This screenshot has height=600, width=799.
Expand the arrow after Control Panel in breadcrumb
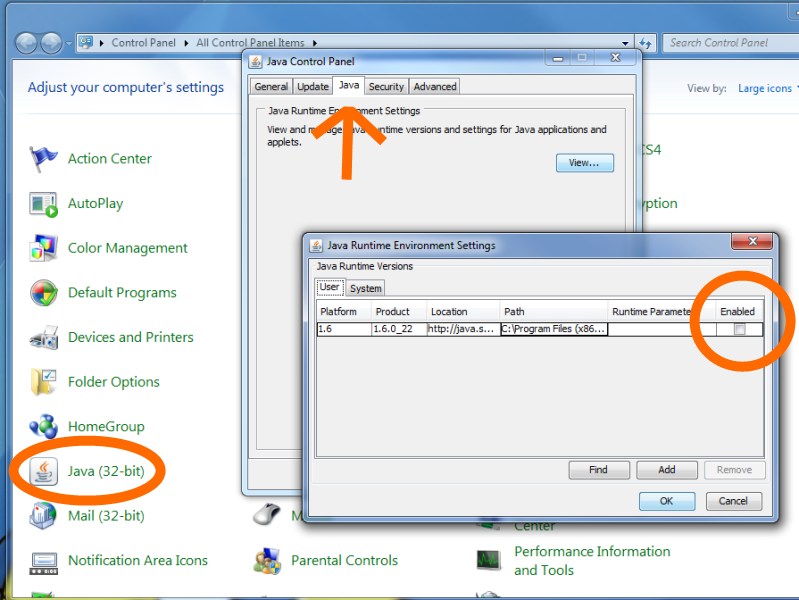click(187, 43)
